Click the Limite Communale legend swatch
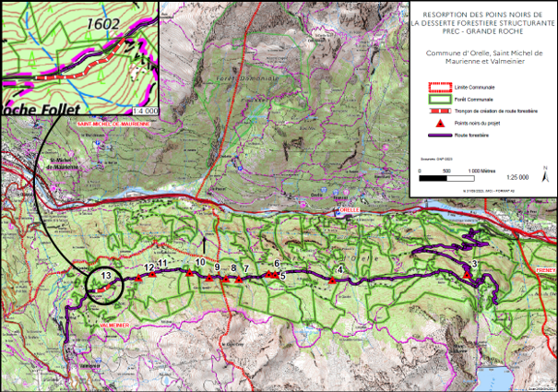558x392 pixels. [440, 88]
